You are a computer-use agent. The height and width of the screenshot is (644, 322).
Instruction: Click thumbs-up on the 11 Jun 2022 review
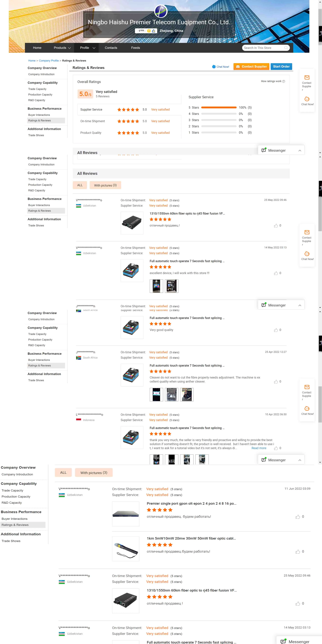298,517
